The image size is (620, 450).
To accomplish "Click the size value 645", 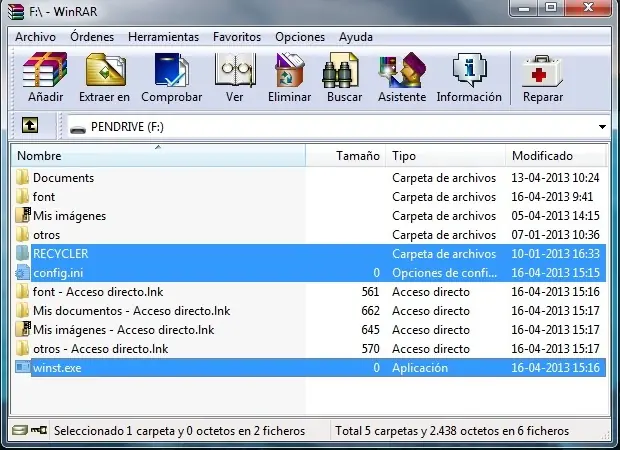I will coord(370,329).
